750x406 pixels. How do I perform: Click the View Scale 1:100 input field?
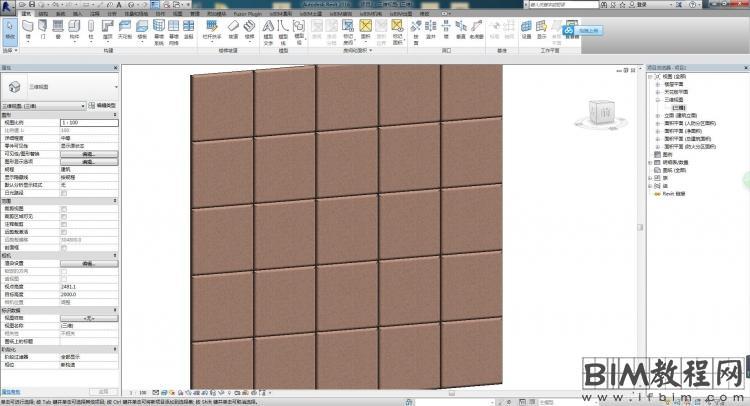click(x=88, y=121)
